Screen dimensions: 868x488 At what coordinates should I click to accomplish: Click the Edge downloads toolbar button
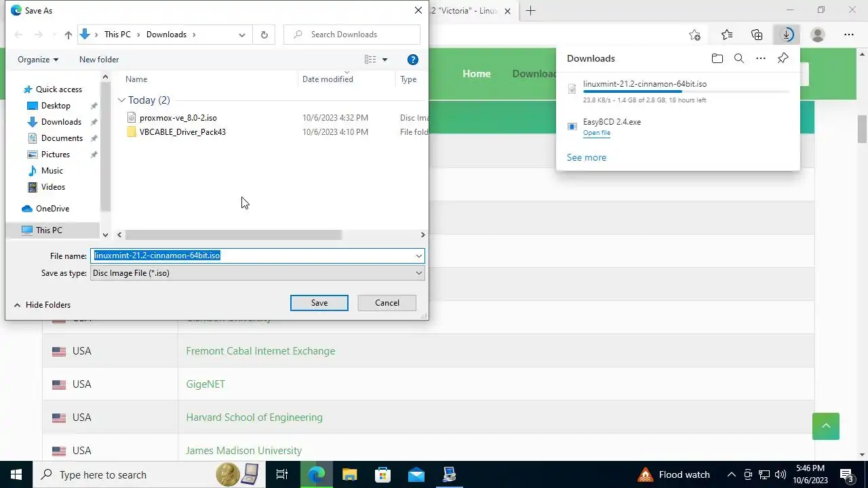point(787,35)
